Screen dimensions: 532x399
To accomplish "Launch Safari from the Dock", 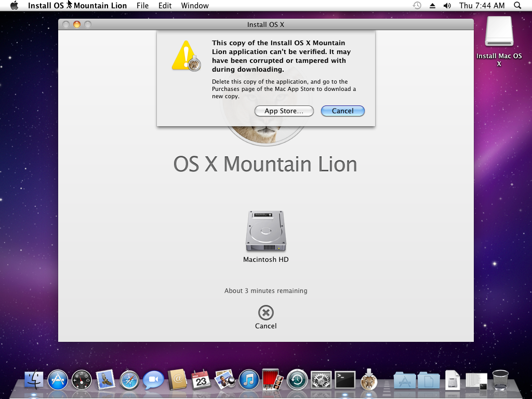I will pyautogui.click(x=129, y=379).
